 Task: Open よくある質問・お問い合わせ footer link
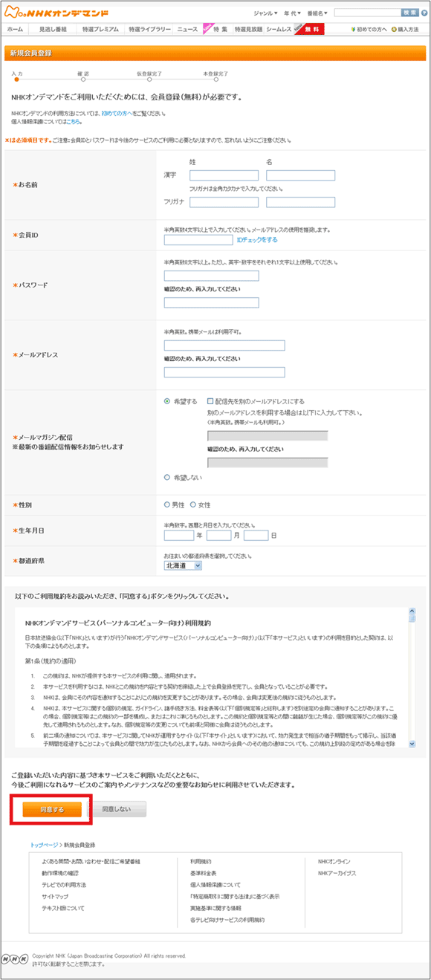[x=91, y=860]
